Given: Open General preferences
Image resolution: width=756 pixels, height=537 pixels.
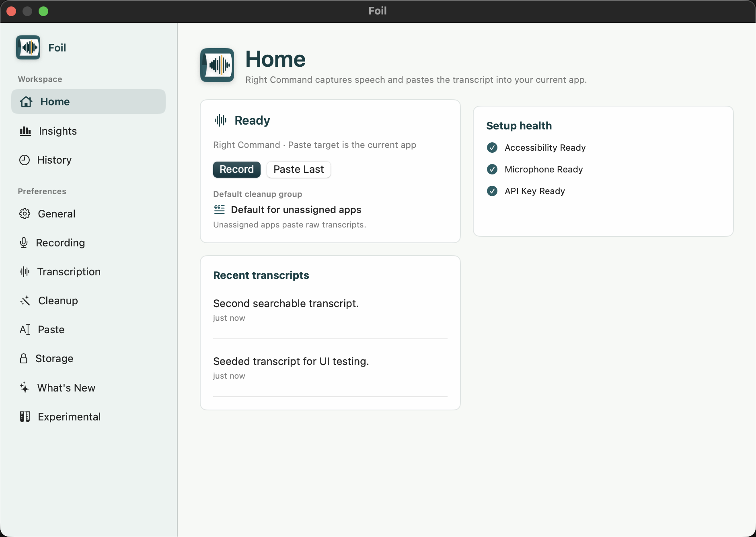Looking at the screenshot, I should (88, 214).
